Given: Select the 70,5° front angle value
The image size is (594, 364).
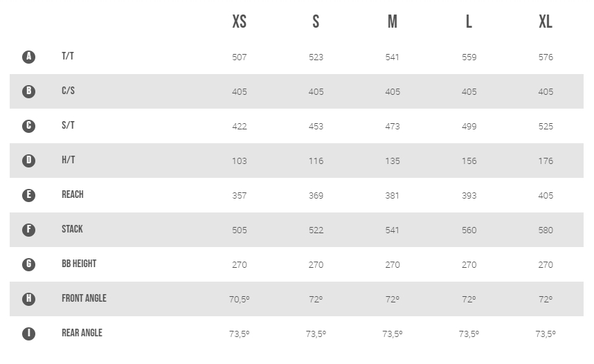Looking at the screenshot, I should coord(240,300).
